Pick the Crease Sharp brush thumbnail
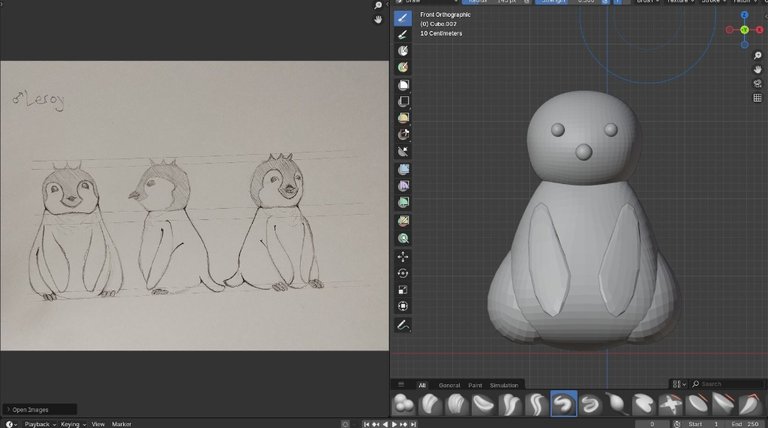 [537, 404]
